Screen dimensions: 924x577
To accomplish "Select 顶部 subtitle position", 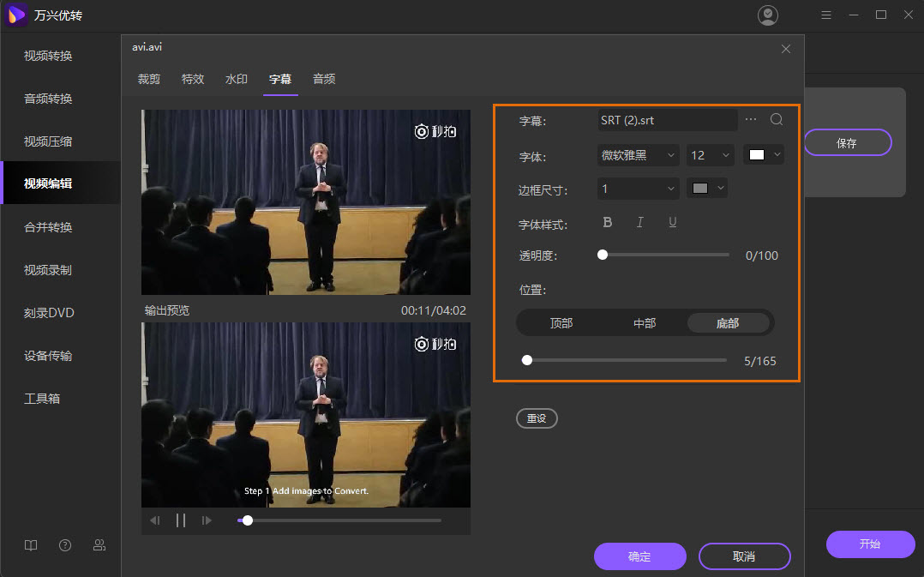I will tap(561, 323).
